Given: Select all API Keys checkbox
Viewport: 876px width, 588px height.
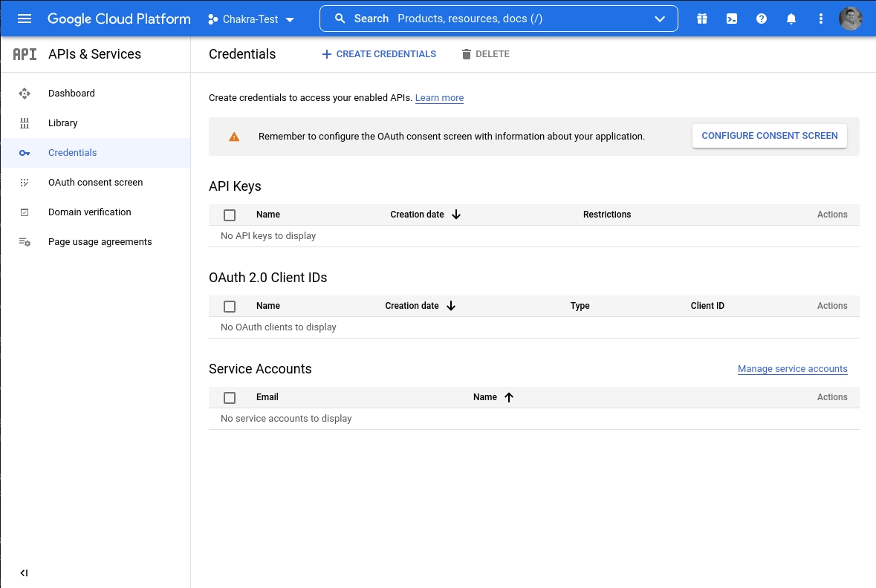Looking at the screenshot, I should click(x=230, y=215).
